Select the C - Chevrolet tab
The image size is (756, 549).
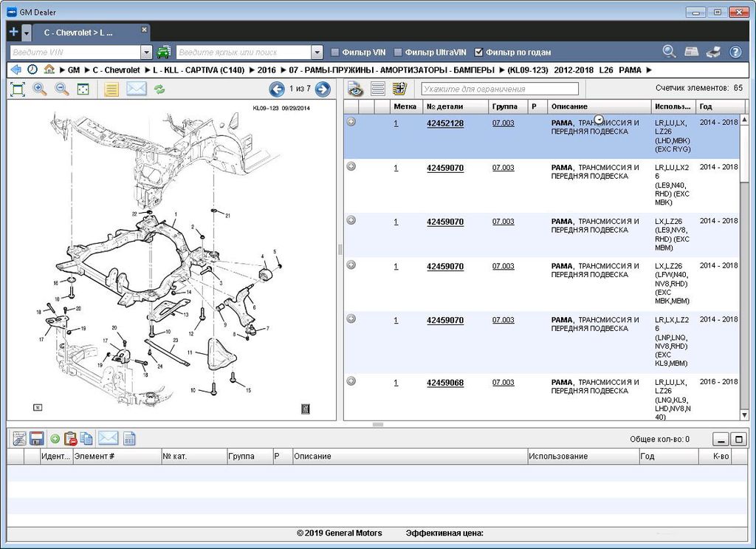pos(78,33)
